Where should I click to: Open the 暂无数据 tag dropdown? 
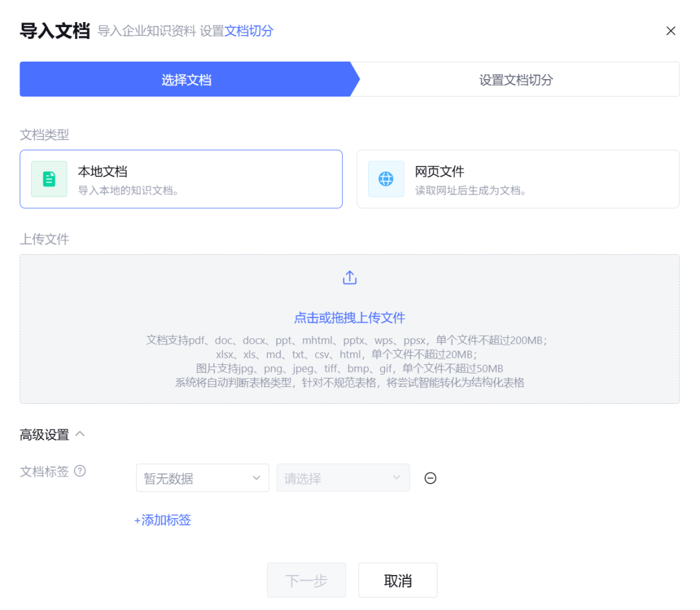[202, 478]
